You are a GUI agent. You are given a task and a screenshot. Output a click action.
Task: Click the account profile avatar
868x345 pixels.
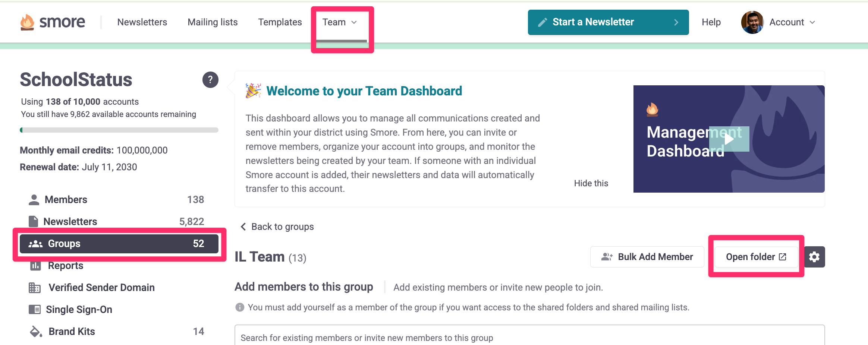752,22
